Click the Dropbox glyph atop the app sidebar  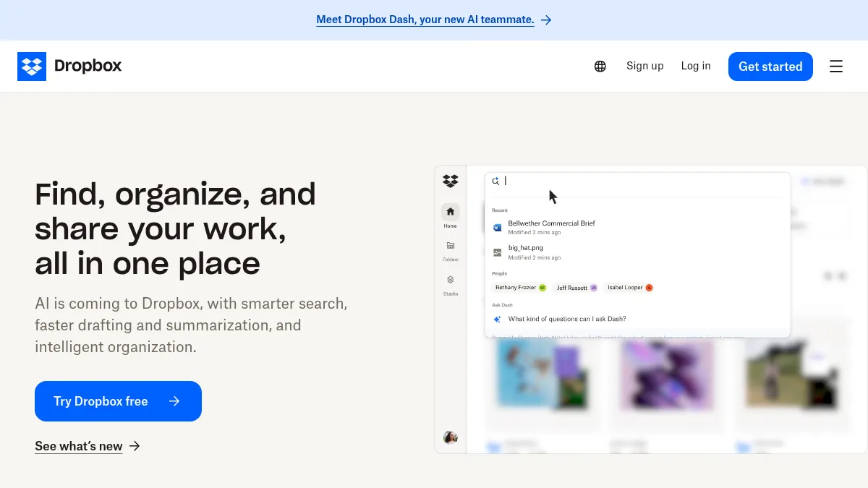tap(450, 181)
